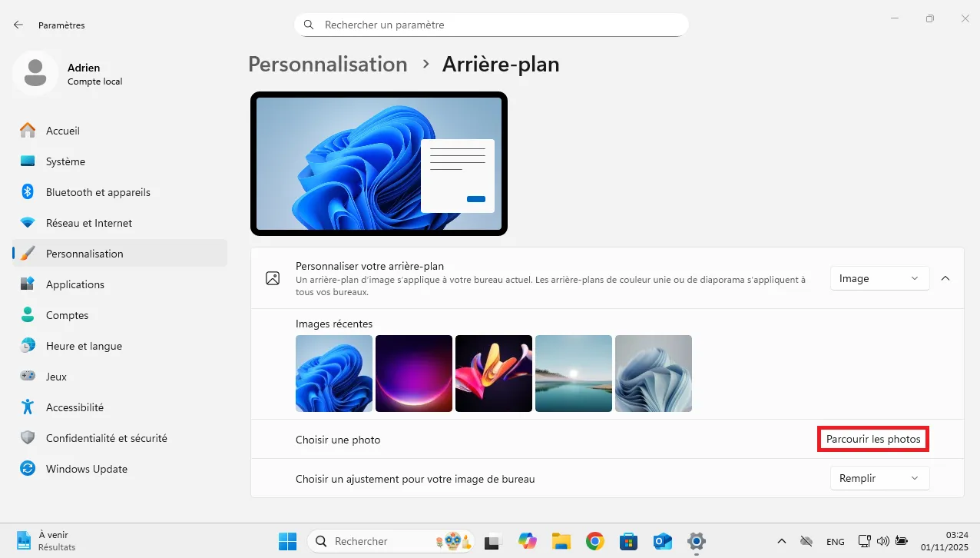Click the battery icon in the system tray
The width and height of the screenshot is (980, 558).
pos(900,541)
